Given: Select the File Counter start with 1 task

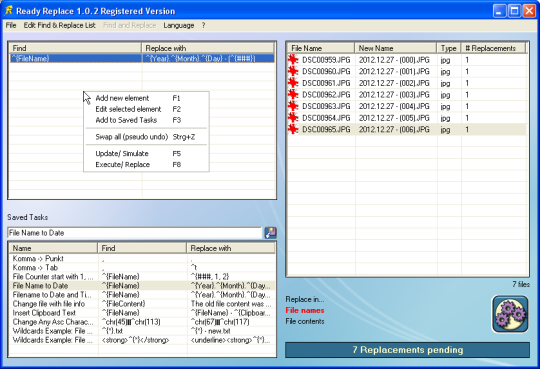Looking at the screenshot, I should pyautogui.click(x=143, y=277).
